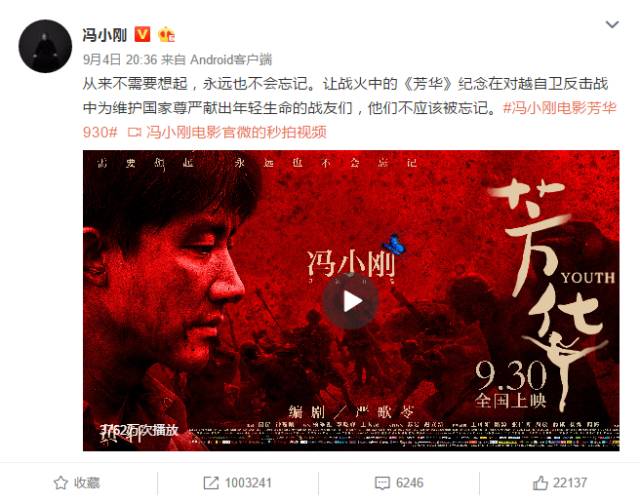Open the repost count 1003241
The image size is (640, 502).
(x=248, y=483)
